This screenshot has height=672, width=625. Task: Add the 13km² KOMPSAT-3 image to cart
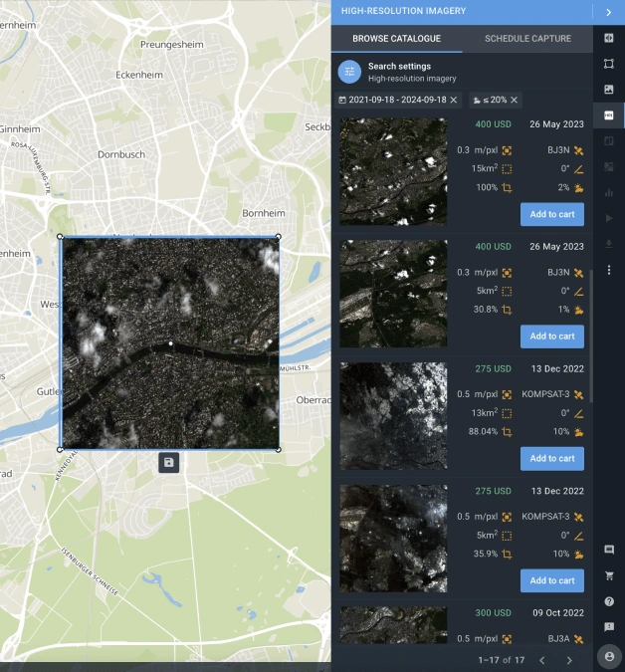point(552,459)
